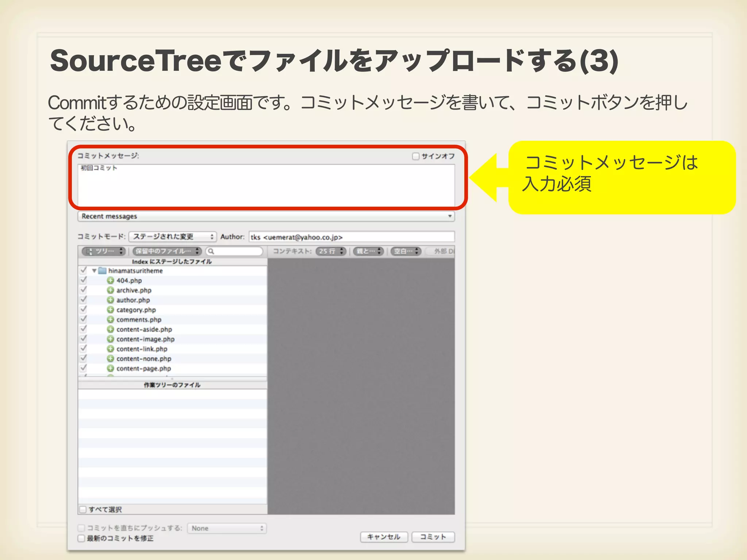Click into the commit message text area
This screenshot has width=747, height=560.
coord(266,185)
